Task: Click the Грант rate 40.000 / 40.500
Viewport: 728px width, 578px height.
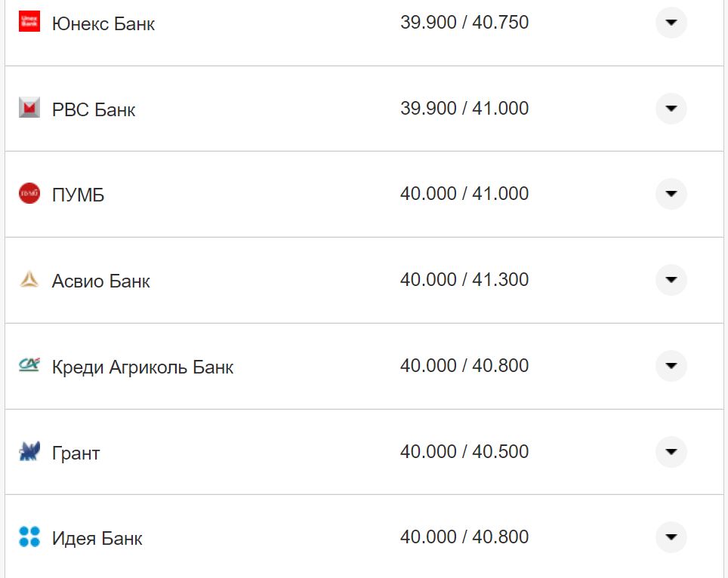Action: (464, 452)
